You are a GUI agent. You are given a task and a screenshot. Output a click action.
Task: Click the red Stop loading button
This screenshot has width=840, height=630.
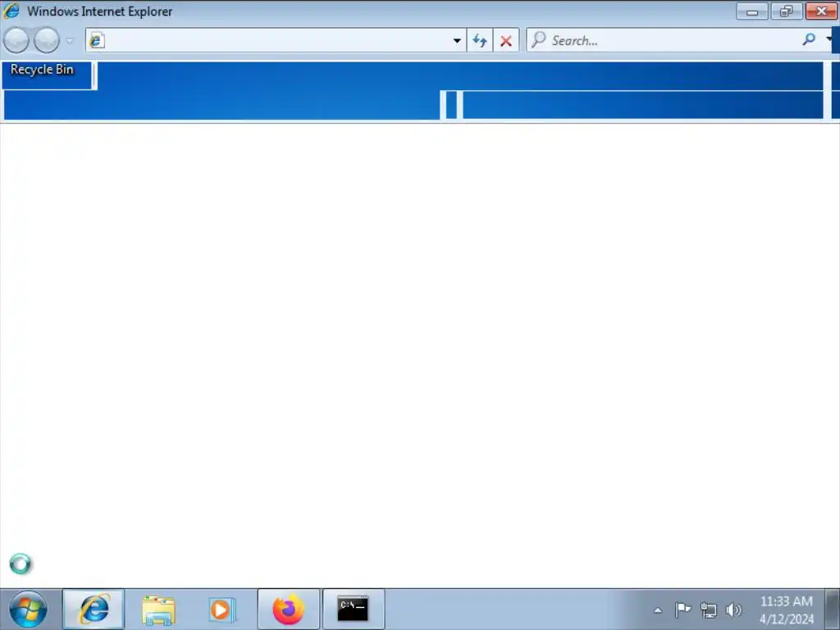click(x=505, y=41)
